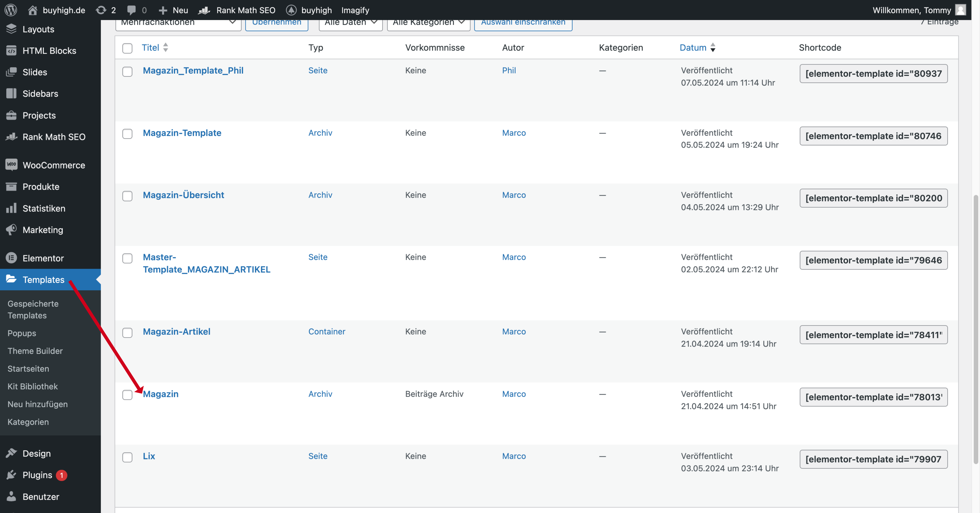This screenshot has width=980, height=513.
Task: Sort by Datum using its sort arrows
Action: [713, 47]
